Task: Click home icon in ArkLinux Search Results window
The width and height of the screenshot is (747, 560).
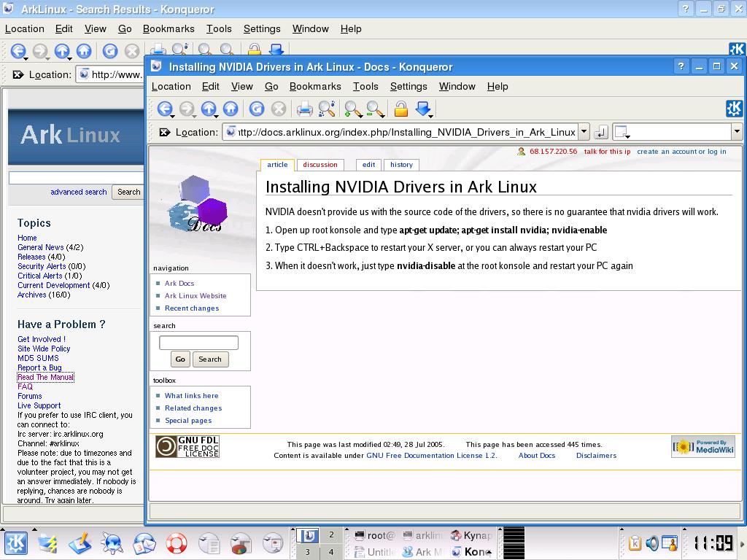Action: (84, 51)
